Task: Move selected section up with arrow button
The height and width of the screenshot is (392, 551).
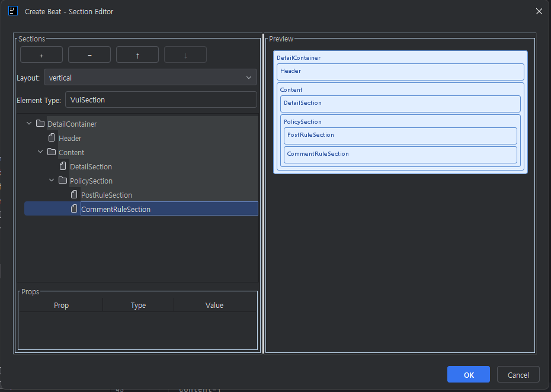Action: click(x=137, y=55)
